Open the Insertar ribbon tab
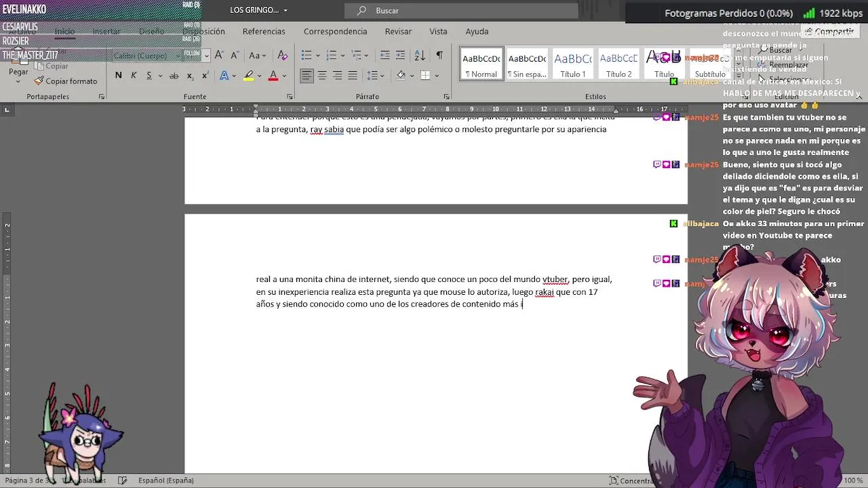This screenshot has height=488, width=868. coord(106,31)
